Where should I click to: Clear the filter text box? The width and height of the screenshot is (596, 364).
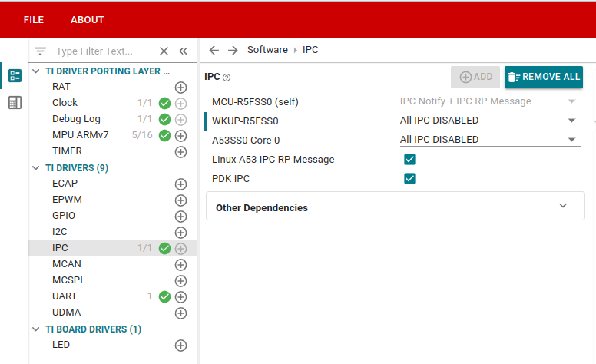164,51
